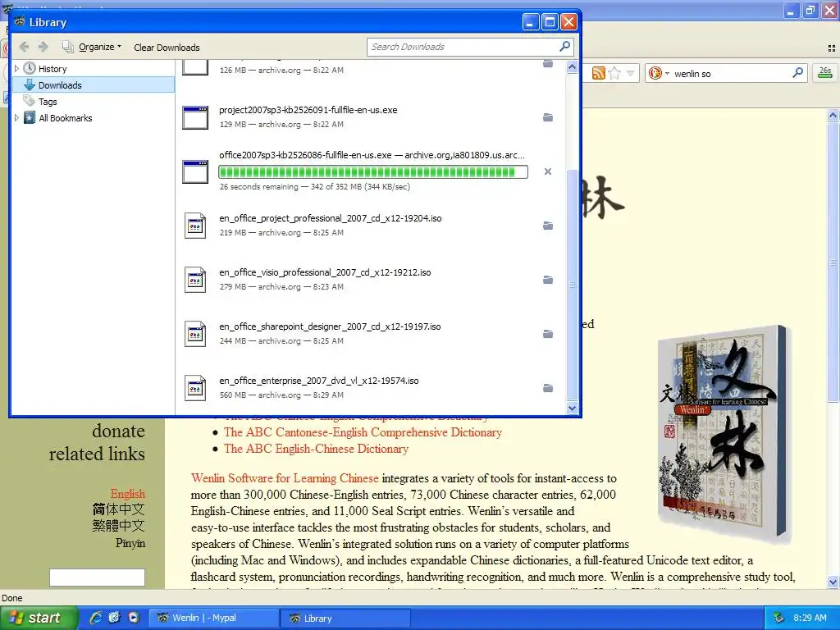Click the office2007sp3 exe file icon

coord(195,171)
